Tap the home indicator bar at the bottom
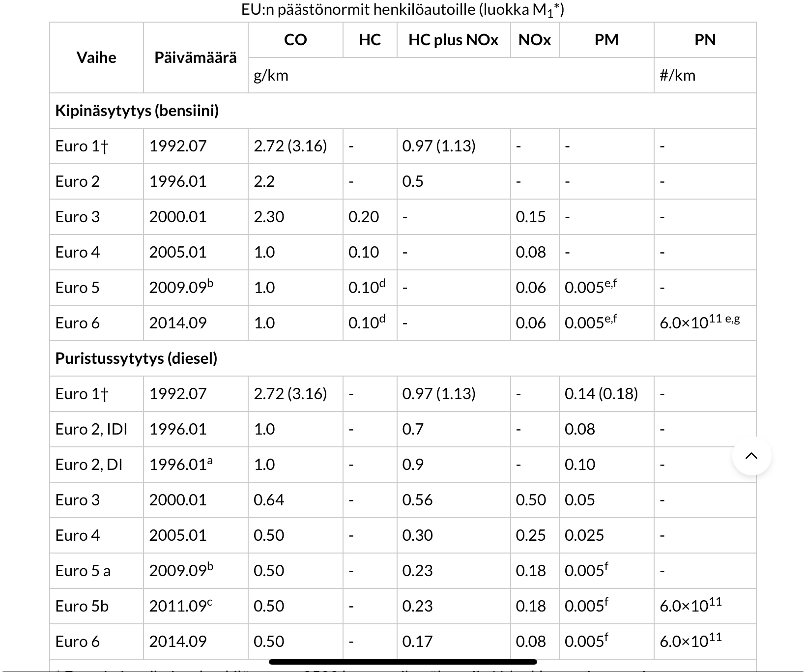This screenshot has height=672, width=806. coord(403,662)
